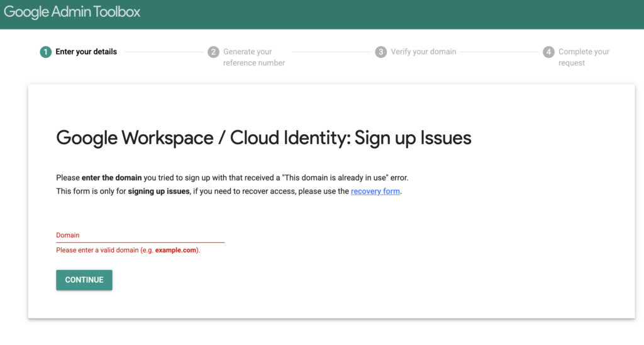This screenshot has width=644, height=345.
Task: Click the 'enter the domain' instruction sentence
Action: (x=232, y=178)
